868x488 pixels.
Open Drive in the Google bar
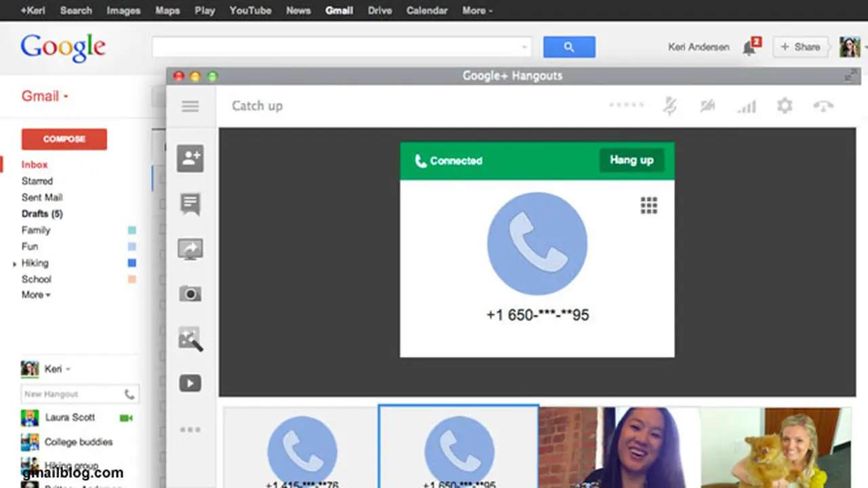coord(380,10)
